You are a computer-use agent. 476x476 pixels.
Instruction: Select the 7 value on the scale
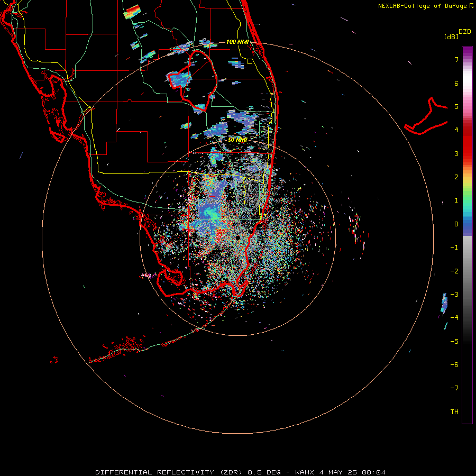tap(456, 59)
